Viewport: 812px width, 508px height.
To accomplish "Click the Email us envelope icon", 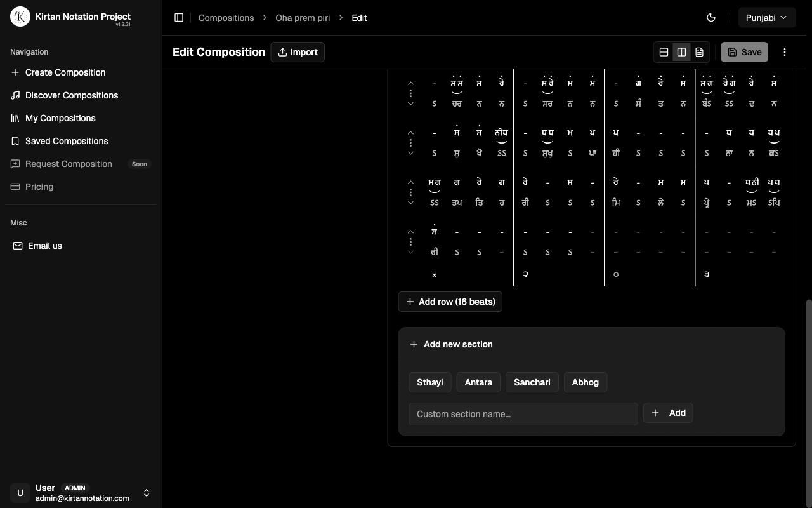I will pyautogui.click(x=18, y=246).
